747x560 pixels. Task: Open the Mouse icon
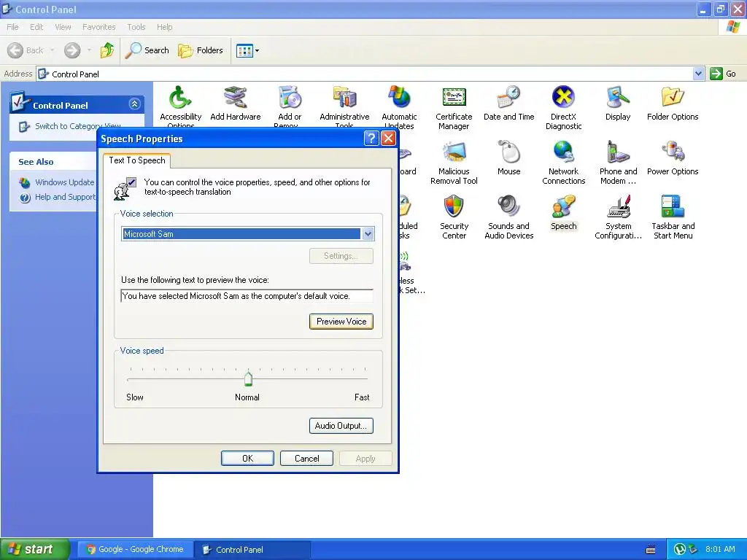pyautogui.click(x=508, y=152)
